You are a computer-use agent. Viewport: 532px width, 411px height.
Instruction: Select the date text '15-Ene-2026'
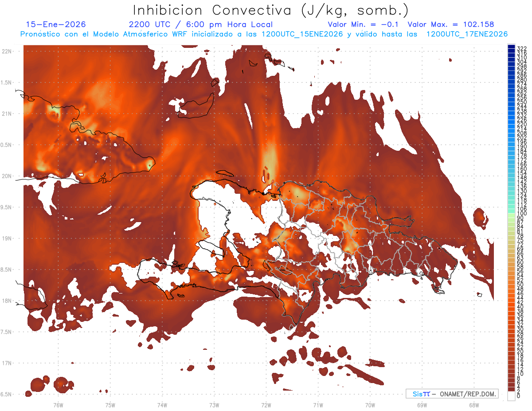tap(56, 25)
